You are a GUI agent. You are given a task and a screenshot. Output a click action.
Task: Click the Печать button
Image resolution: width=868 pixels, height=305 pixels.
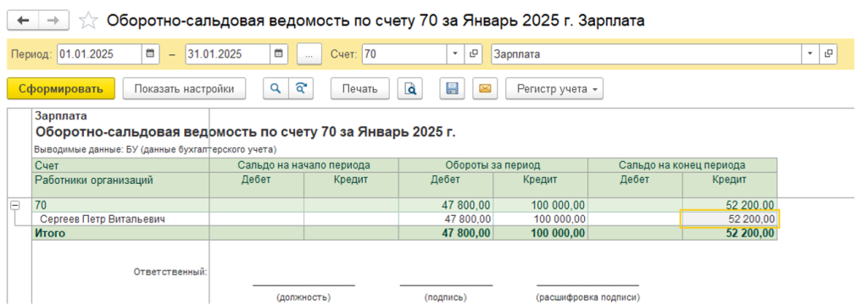[359, 89]
